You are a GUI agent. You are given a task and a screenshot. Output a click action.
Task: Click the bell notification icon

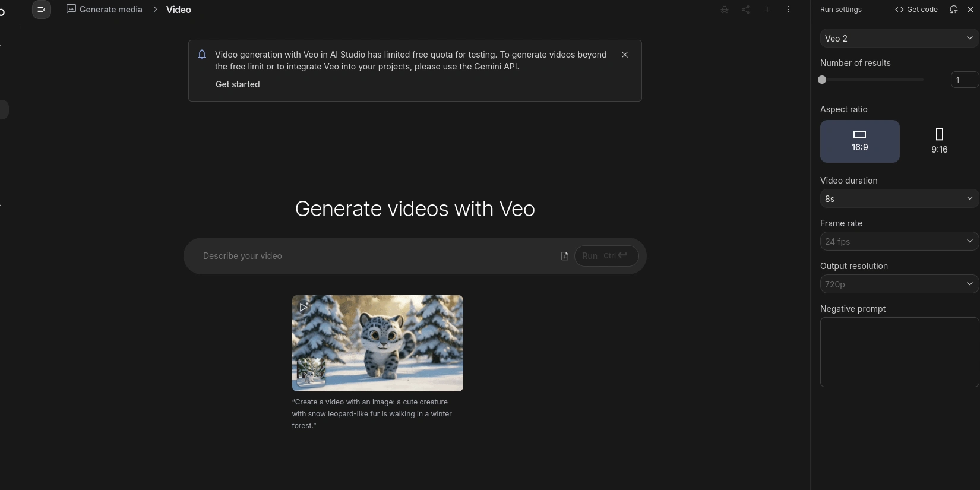[x=202, y=55]
